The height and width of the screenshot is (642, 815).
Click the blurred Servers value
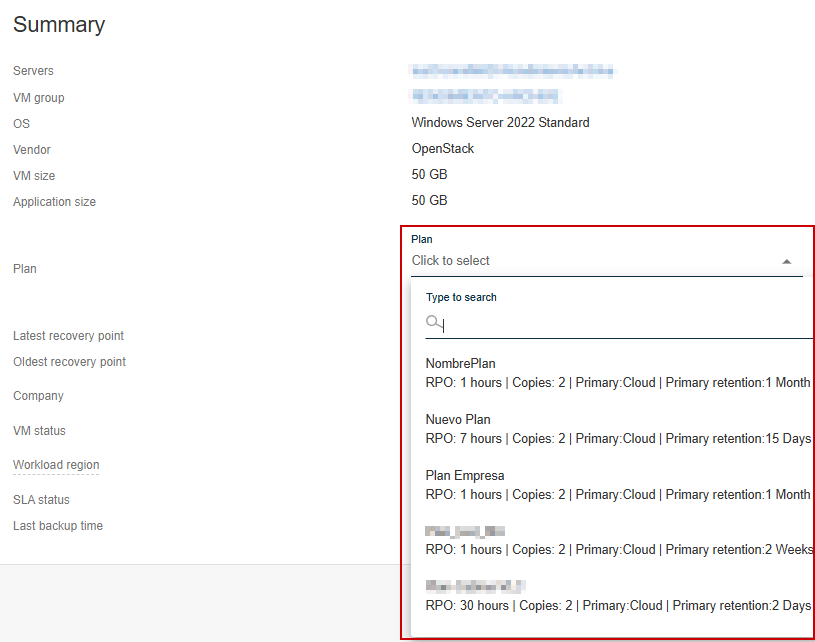(x=512, y=71)
